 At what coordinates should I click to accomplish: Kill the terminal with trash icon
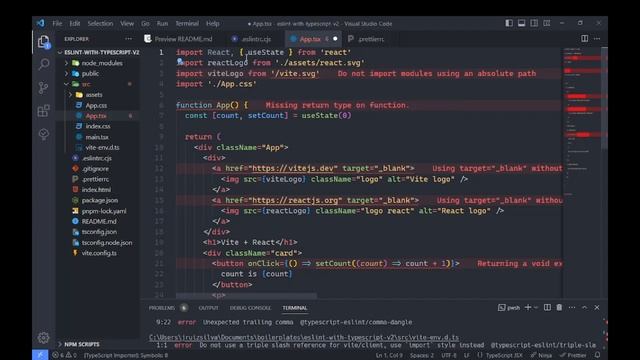tap(559, 307)
